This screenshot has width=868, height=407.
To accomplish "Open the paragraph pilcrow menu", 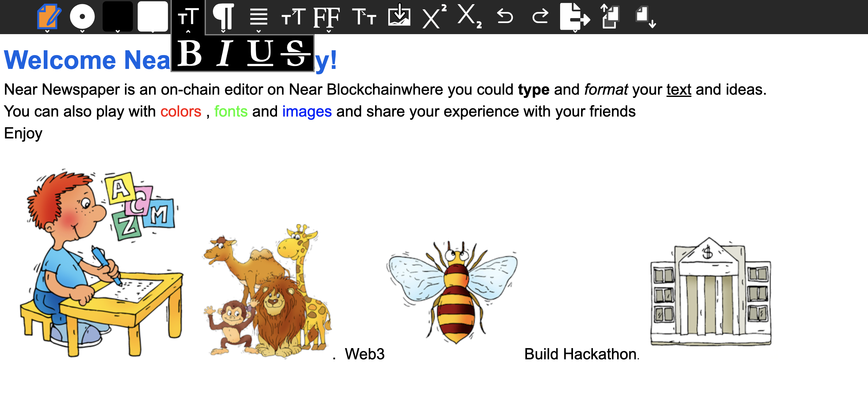I will click(x=223, y=17).
